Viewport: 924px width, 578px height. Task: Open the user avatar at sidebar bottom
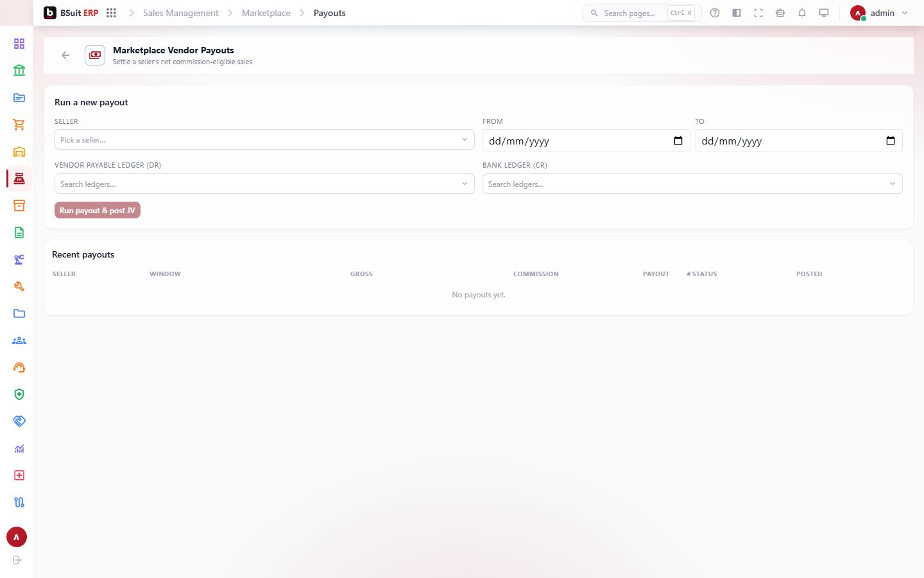(17, 537)
